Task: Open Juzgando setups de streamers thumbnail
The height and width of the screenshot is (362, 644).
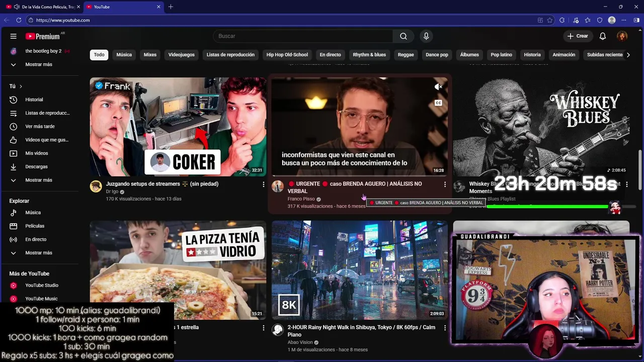Action: 178,126
